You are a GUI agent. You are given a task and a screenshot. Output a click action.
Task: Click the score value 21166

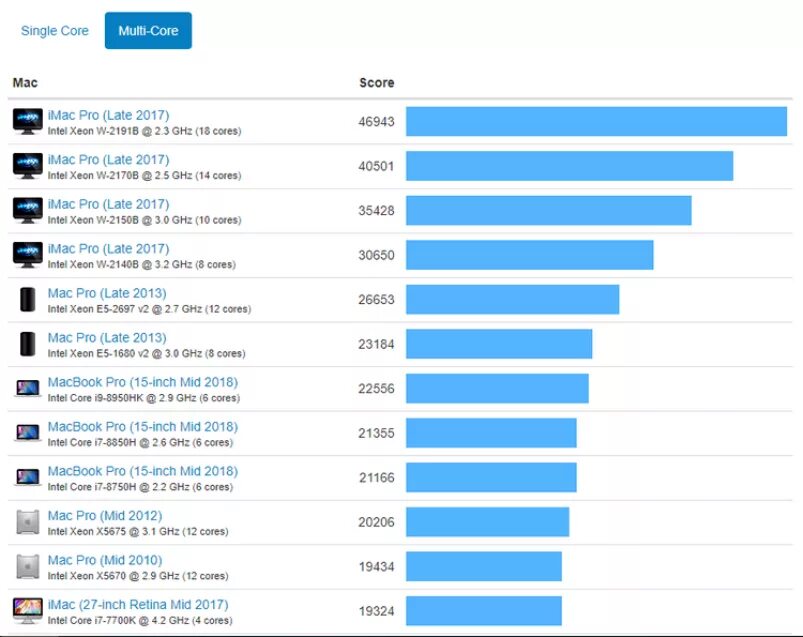click(376, 478)
